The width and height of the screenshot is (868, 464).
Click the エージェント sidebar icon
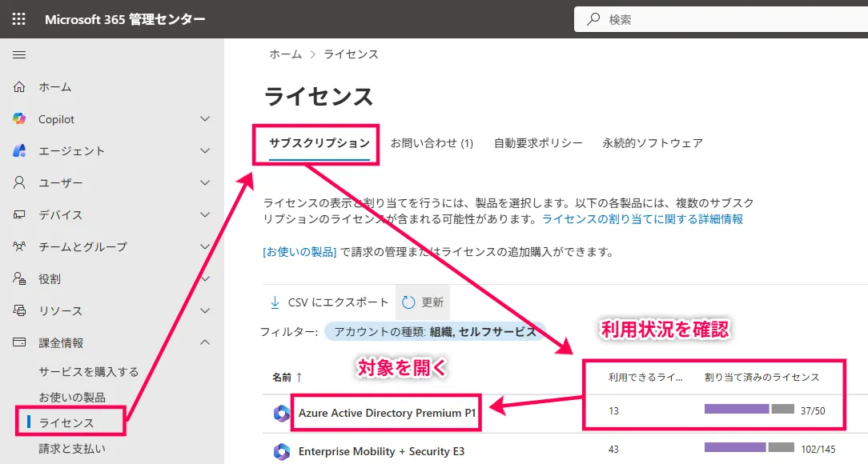pos(19,151)
